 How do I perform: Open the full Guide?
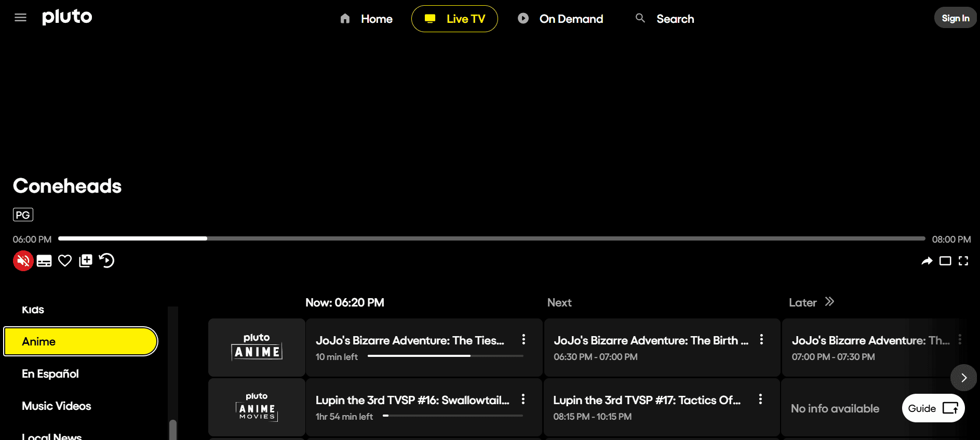coord(933,408)
